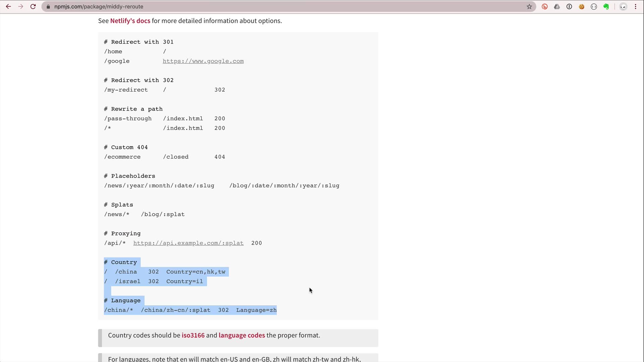644x362 pixels.
Task: Open the alien profile avatar menu
Action: click(x=623, y=6)
